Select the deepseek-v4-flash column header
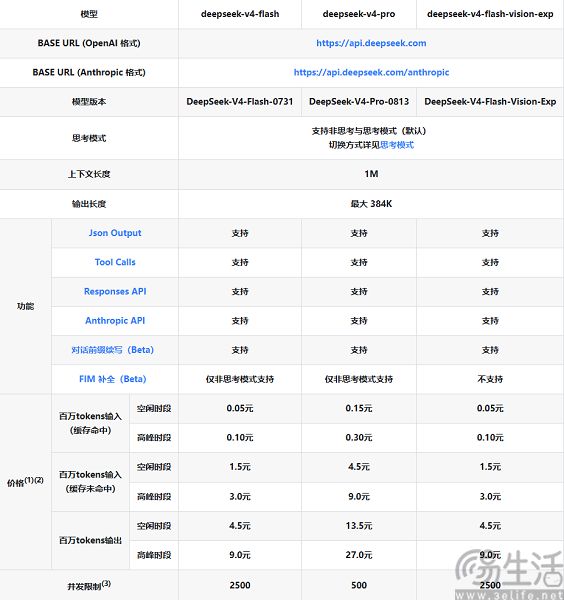The height and width of the screenshot is (600, 564). pyautogui.click(x=240, y=14)
